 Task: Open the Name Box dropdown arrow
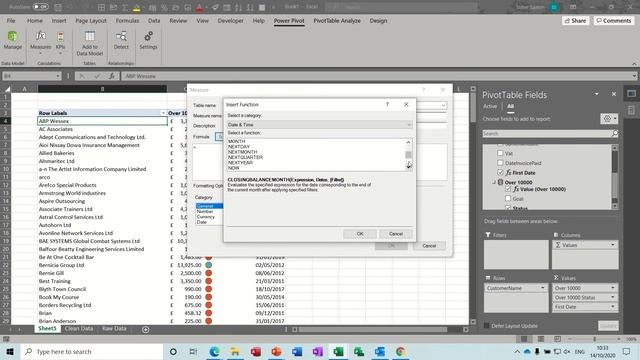58,76
